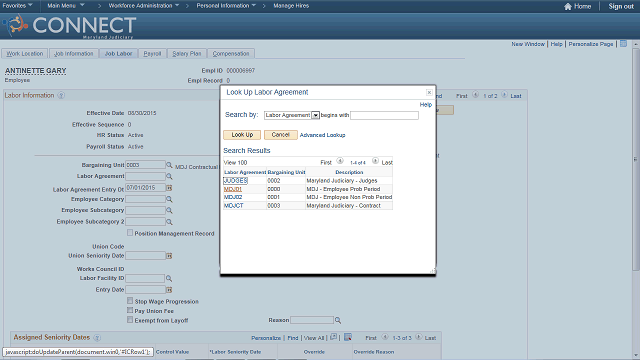Switch to the Payroll tab
640x360 pixels.
152,53
